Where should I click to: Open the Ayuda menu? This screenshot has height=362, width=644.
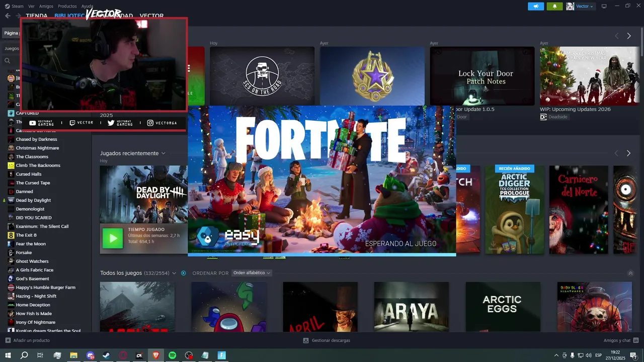[x=87, y=6]
